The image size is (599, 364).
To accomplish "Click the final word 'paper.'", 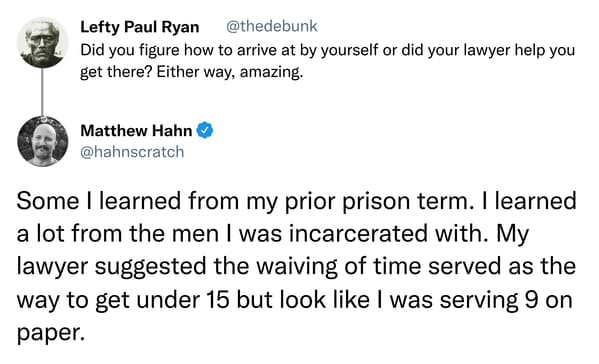I will 50,333.
